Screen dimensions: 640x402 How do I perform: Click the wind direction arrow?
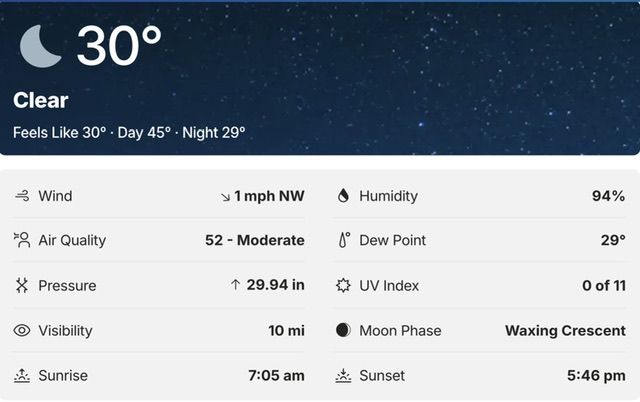click(225, 197)
